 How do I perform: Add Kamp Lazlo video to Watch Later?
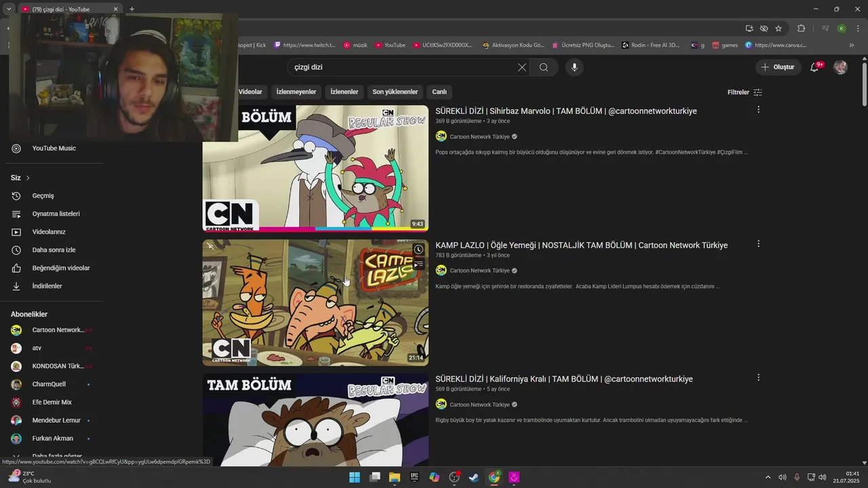(x=418, y=249)
